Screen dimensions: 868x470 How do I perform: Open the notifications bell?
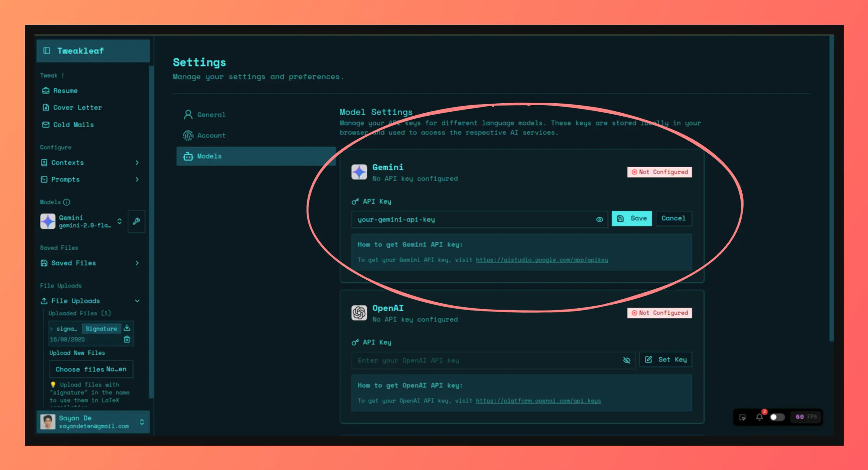pos(759,417)
